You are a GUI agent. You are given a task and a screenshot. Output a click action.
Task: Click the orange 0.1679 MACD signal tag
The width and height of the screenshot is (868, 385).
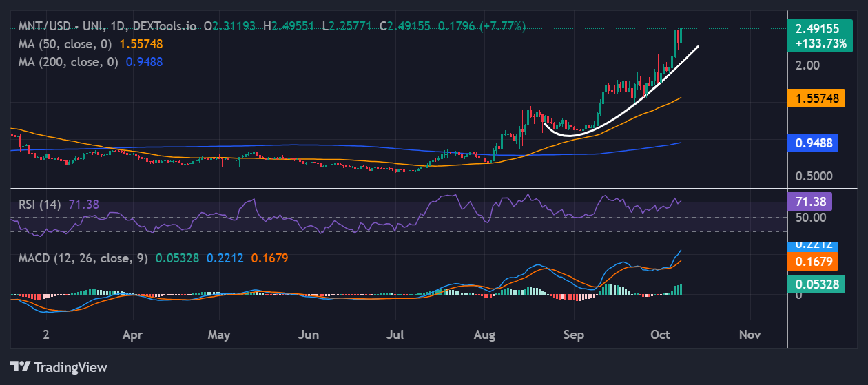[x=813, y=261]
